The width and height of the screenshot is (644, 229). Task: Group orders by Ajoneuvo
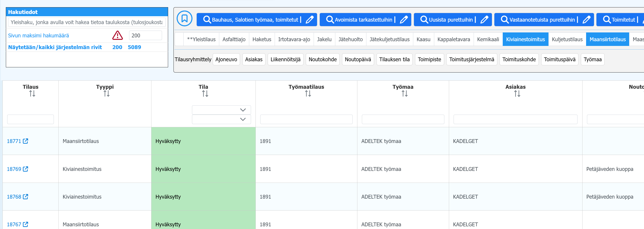click(226, 59)
